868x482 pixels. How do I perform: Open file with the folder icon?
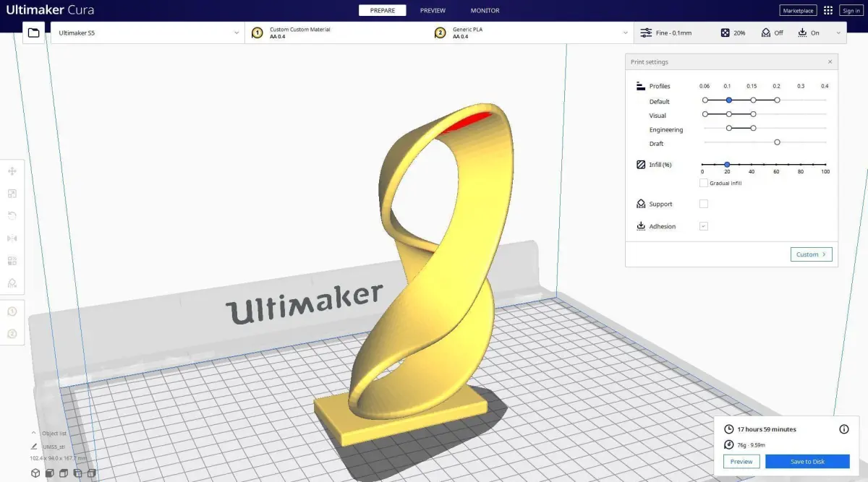33,33
